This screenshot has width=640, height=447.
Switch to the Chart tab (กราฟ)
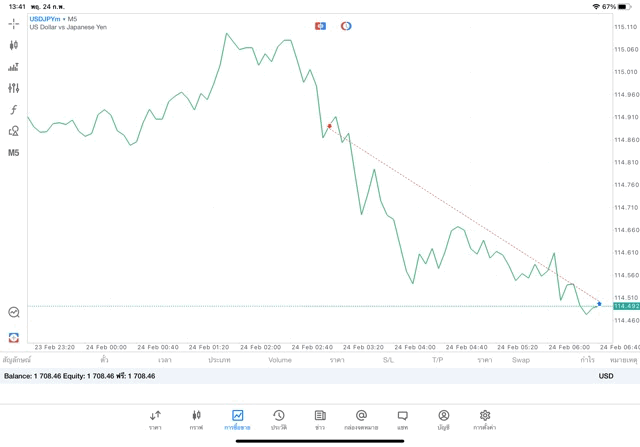196,420
